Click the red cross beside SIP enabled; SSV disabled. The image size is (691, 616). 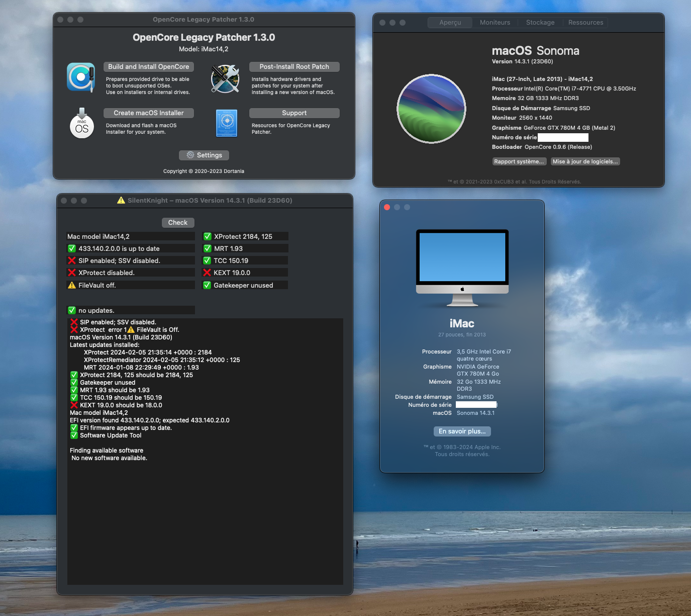[72, 260]
